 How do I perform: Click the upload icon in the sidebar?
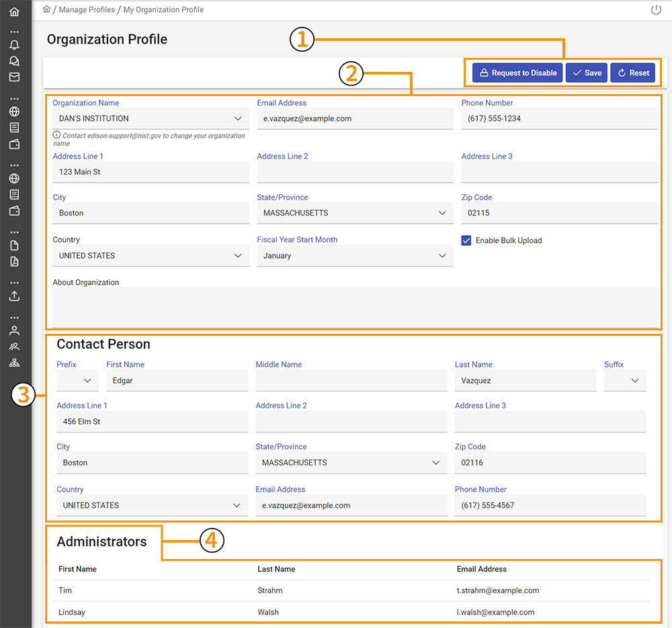(x=14, y=296)
